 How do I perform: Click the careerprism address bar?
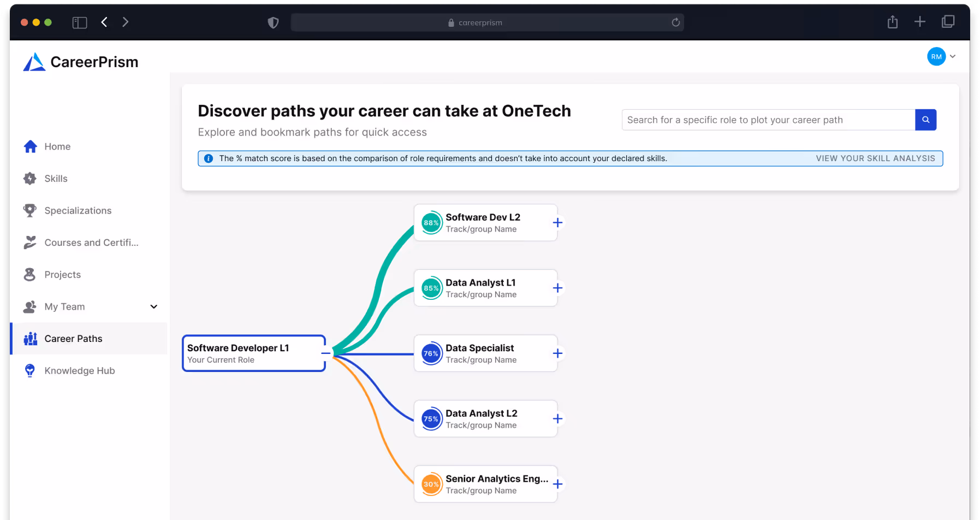(487, 22)
